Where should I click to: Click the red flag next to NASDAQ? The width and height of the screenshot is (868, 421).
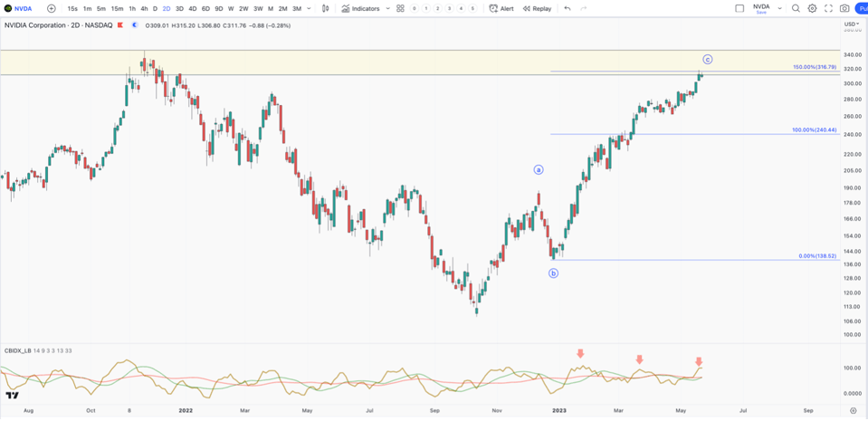(x=120, y=25)
